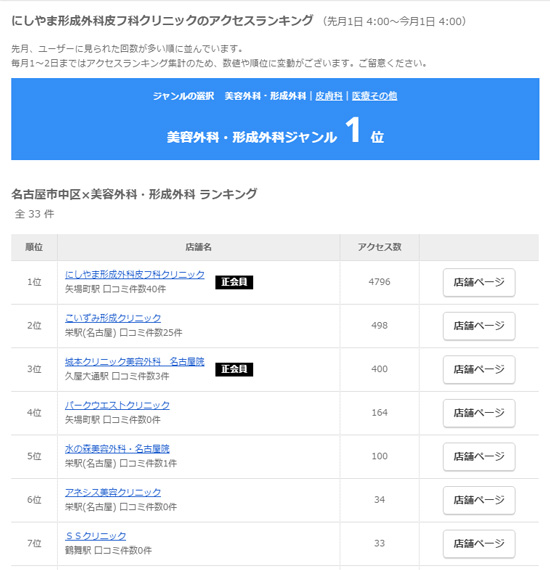
Task: Select access count 400
Action: [x=380, y=369]
